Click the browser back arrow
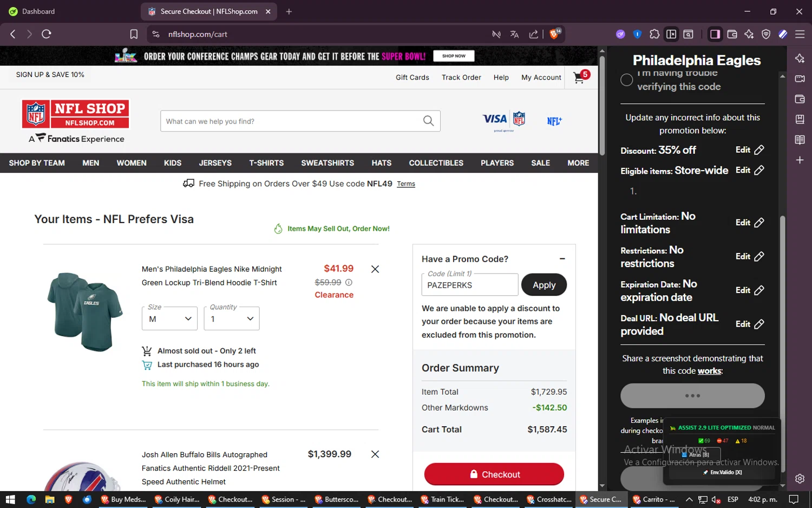The height and width of the screenshot is (508, 812). 13,34
